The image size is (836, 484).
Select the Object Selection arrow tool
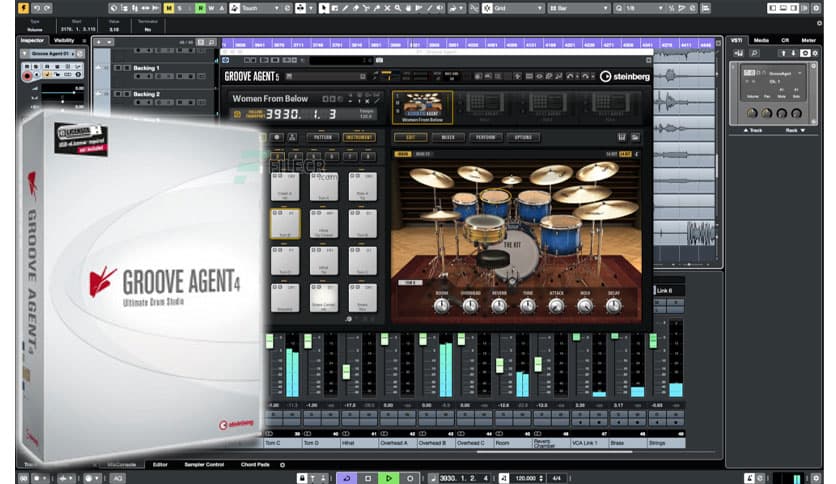coord(324,8)
